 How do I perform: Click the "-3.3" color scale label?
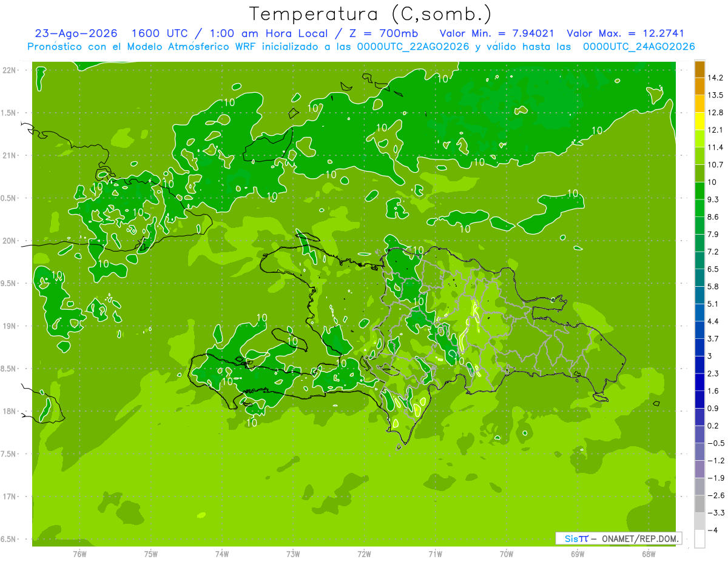[715, 513]
